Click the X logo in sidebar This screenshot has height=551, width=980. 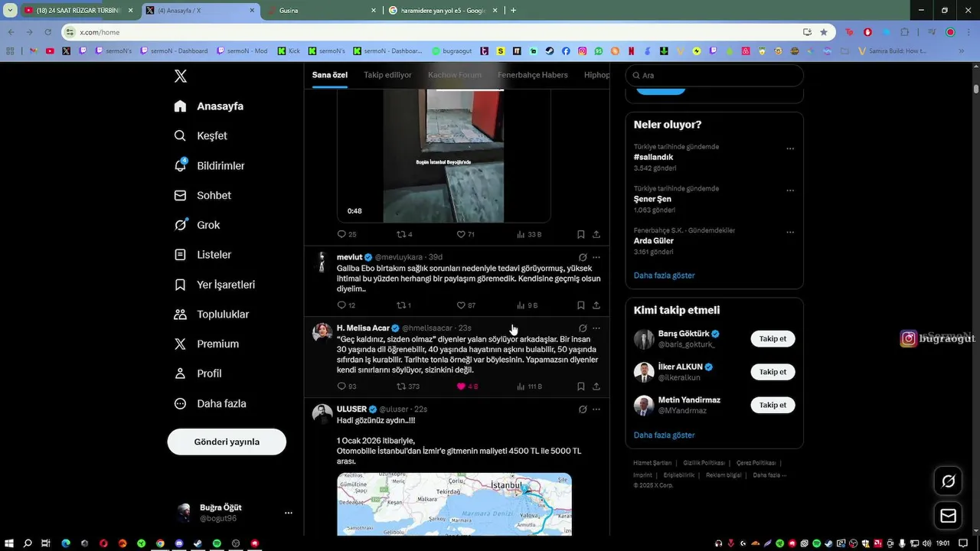180,76
